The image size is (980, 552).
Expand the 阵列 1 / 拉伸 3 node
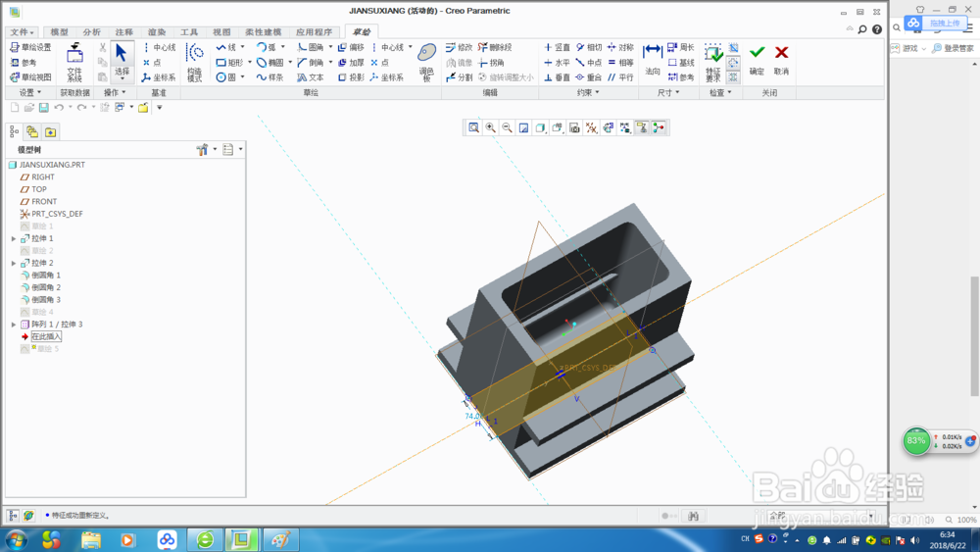14,325
